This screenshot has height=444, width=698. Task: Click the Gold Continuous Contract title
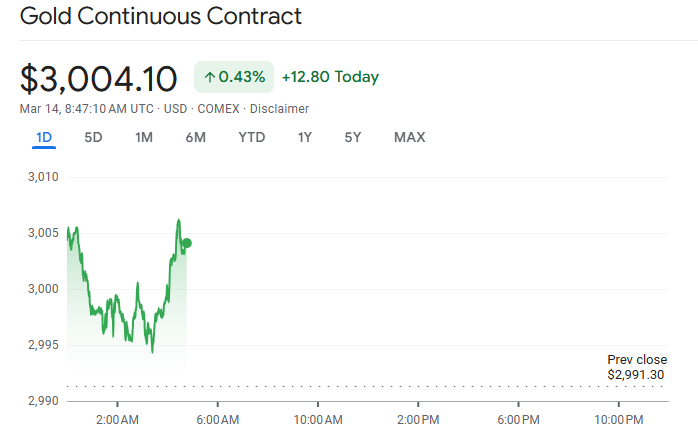coord(161,17)
